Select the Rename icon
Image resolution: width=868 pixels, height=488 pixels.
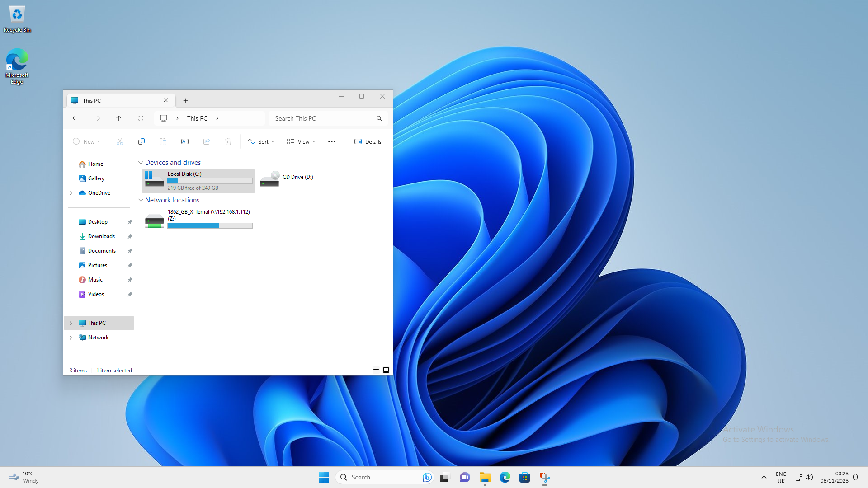(185, 141)
